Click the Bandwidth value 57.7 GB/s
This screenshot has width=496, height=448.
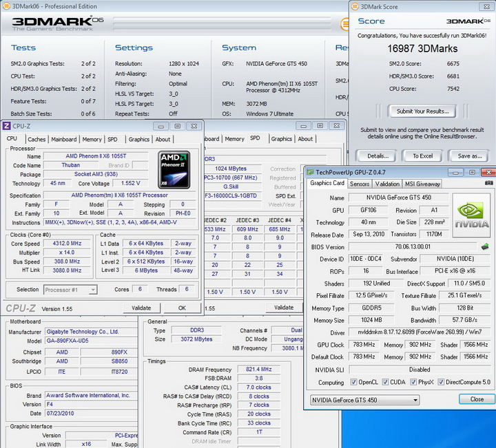464,320
